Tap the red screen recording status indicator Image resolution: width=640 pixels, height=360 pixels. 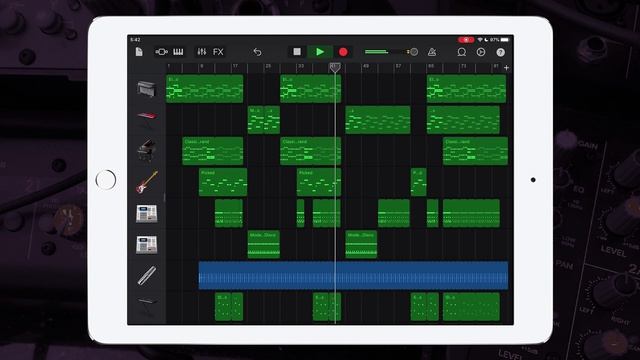[466, 40]
